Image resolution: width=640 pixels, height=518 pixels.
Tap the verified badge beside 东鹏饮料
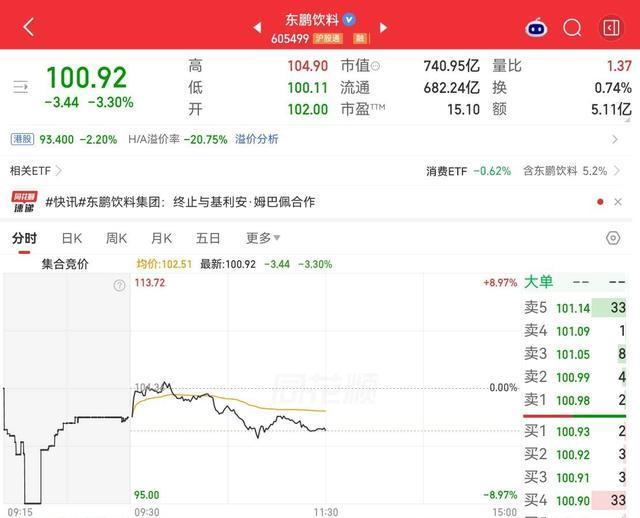coord(349,19)
